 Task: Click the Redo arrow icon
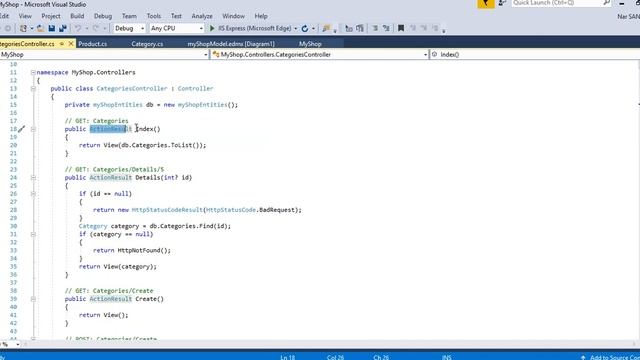(x=96, y=28)
